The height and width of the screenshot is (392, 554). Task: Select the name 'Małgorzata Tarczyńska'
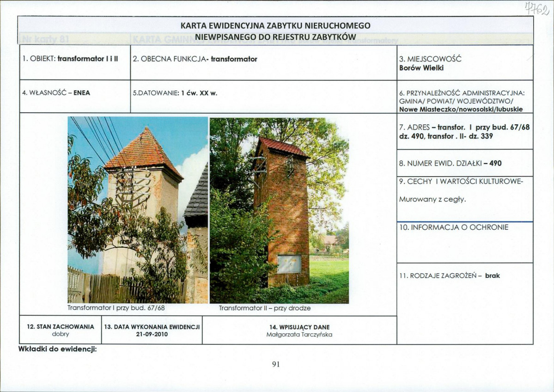tap(299, 335)
